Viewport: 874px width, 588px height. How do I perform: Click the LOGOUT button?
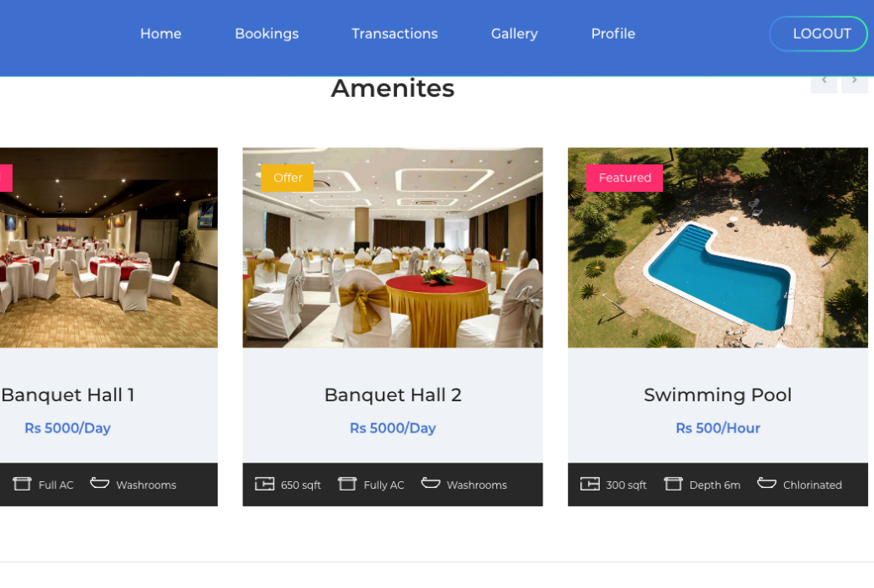[x=818, y=34]
